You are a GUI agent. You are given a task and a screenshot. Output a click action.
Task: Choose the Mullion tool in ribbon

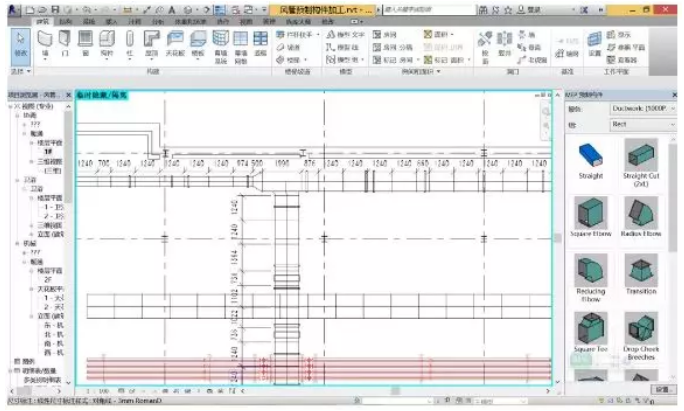(260, 45)
